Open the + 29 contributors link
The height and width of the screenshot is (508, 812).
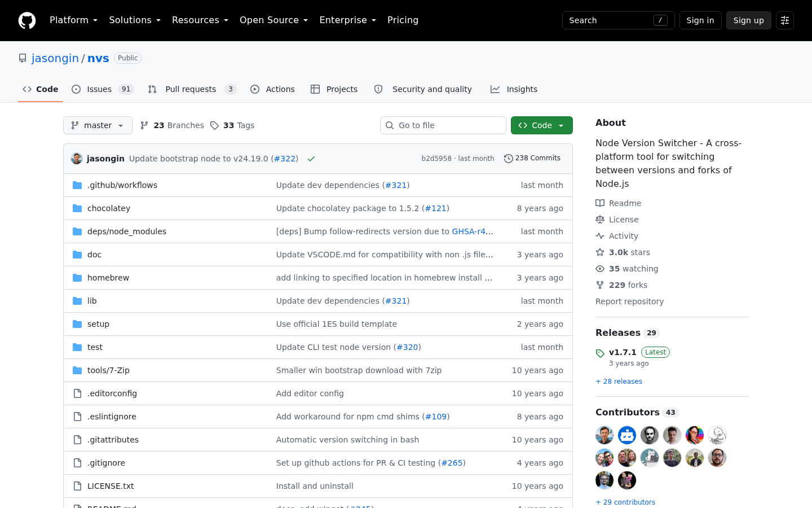tap(625, 502)
